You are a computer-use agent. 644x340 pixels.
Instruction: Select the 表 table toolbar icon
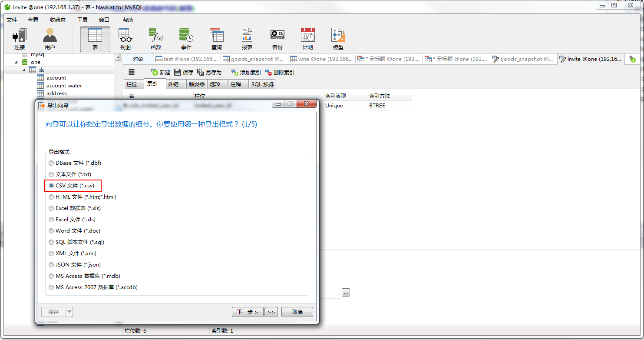(95, 39)
